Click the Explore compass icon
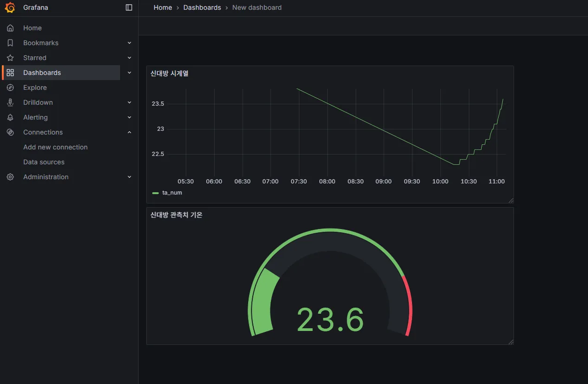Viewport: 588px width, 384px height. [10, 88]
